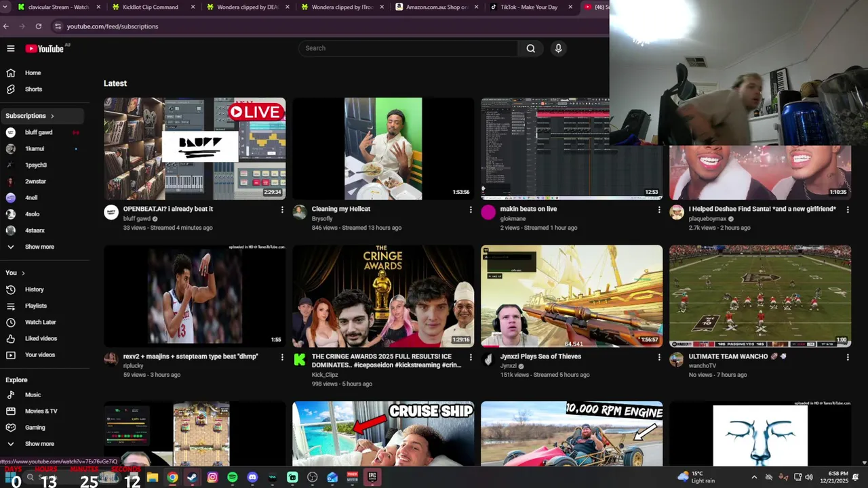The image size is (868, 488).
Task: Switch to Wondera clipped by iTroc tab
Action: (x=342, y=7)
